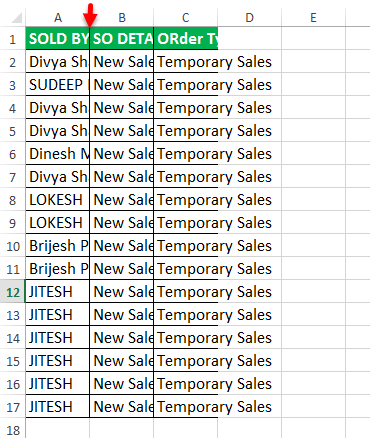Click New Sale cell in row 17
This screenshot has width=370, height=438.
tap(122, 407)
